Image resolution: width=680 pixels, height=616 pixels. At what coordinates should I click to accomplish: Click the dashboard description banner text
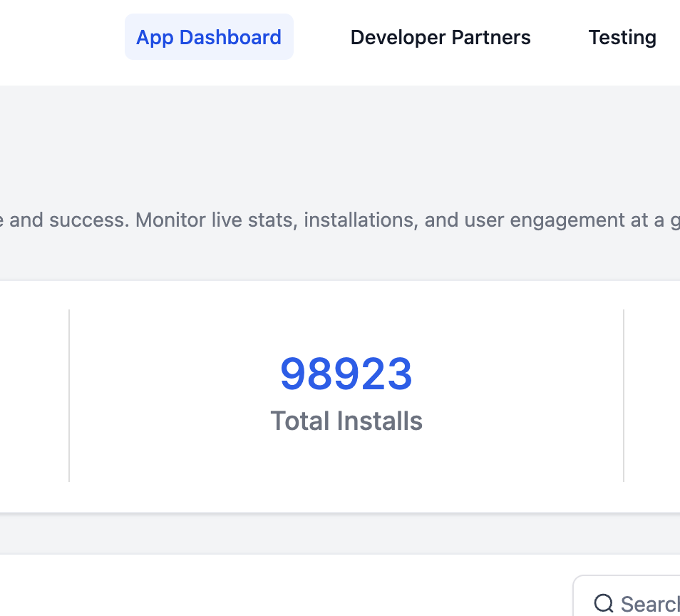point(340,220)
